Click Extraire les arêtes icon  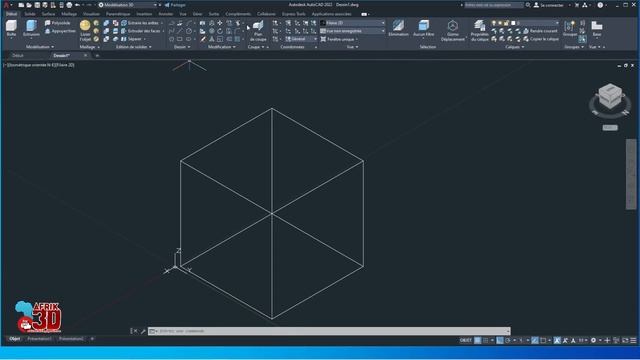(124, 23)
